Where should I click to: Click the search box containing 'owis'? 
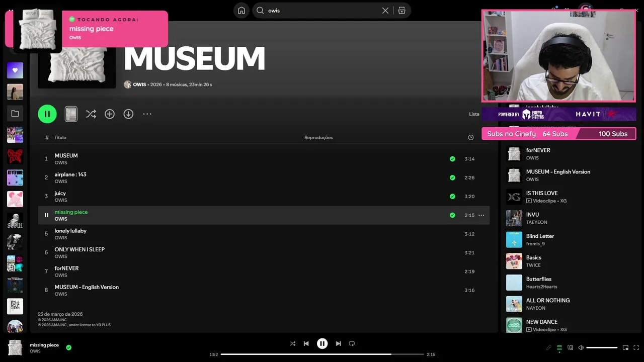(x=332, y=11)
